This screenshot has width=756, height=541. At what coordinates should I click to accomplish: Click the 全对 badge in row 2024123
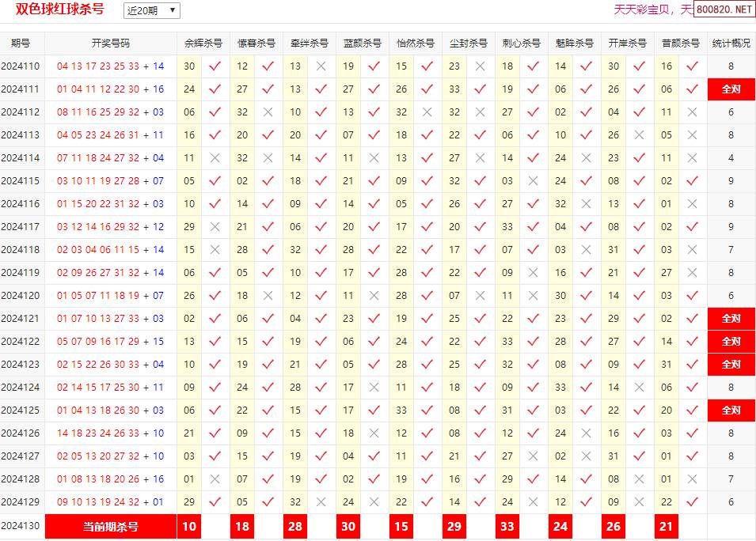[731, 365]
